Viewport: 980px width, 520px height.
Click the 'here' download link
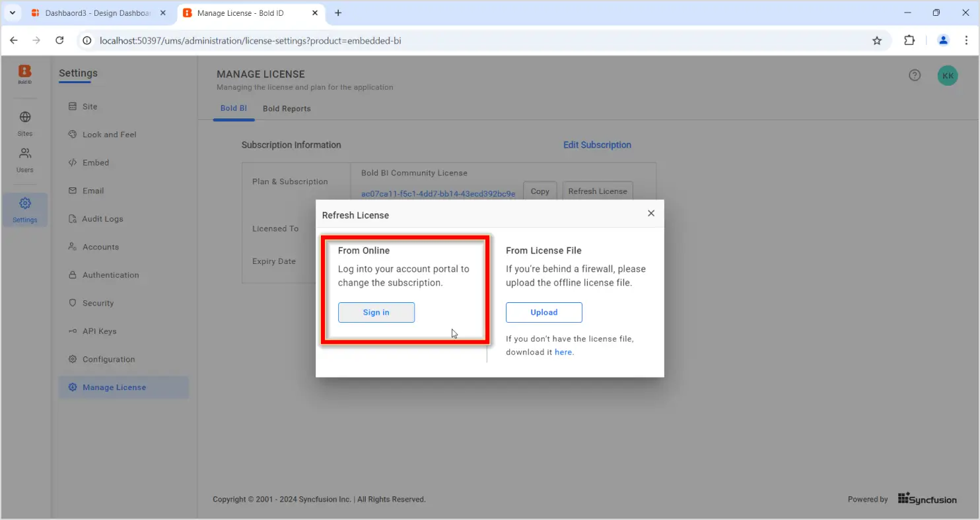point(563,352)
